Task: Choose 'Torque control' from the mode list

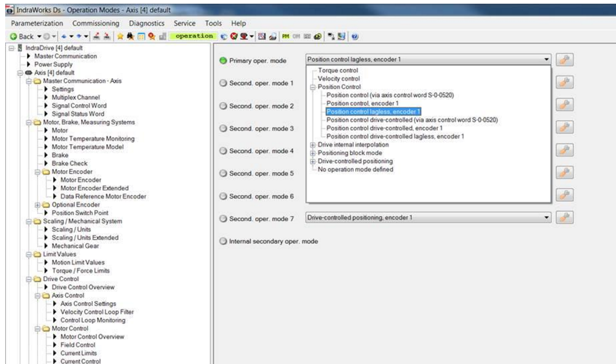Action: tap(338, 70)
